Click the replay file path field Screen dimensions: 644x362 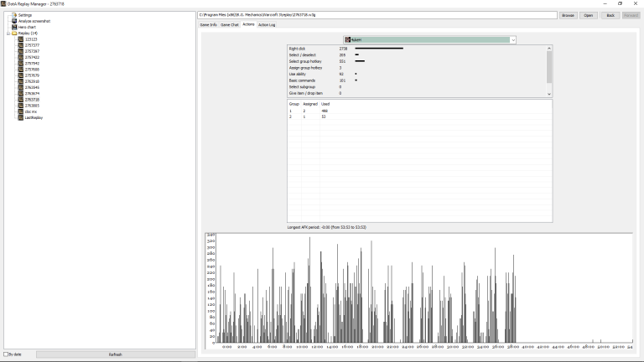377,15
